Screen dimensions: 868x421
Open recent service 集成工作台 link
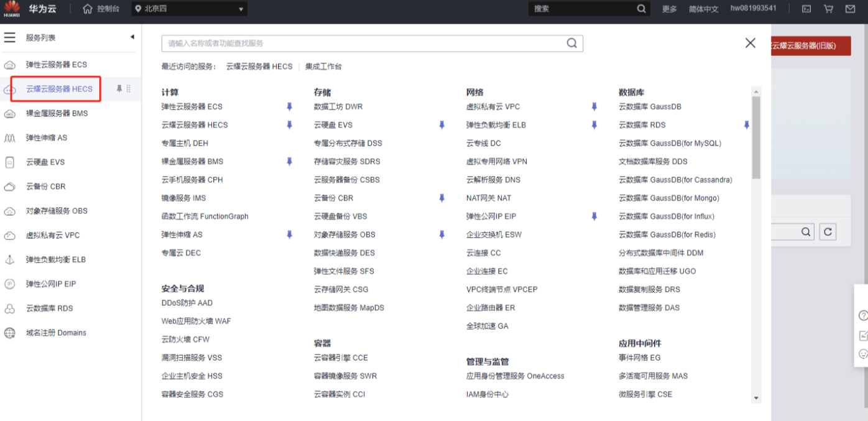pos(323,67)
